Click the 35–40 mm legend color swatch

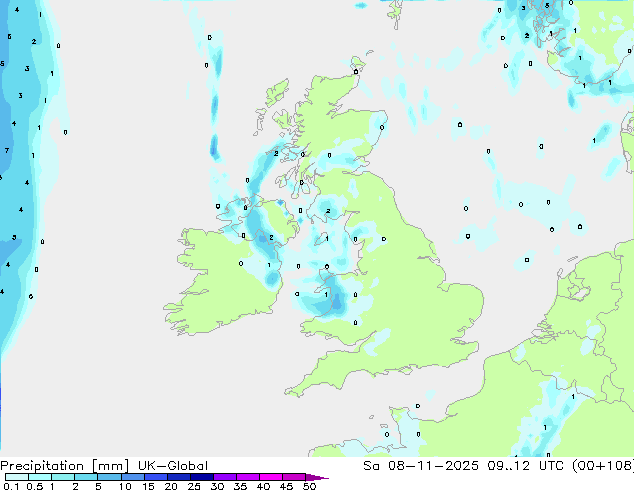pyautogui.click(x=247, y=477)
